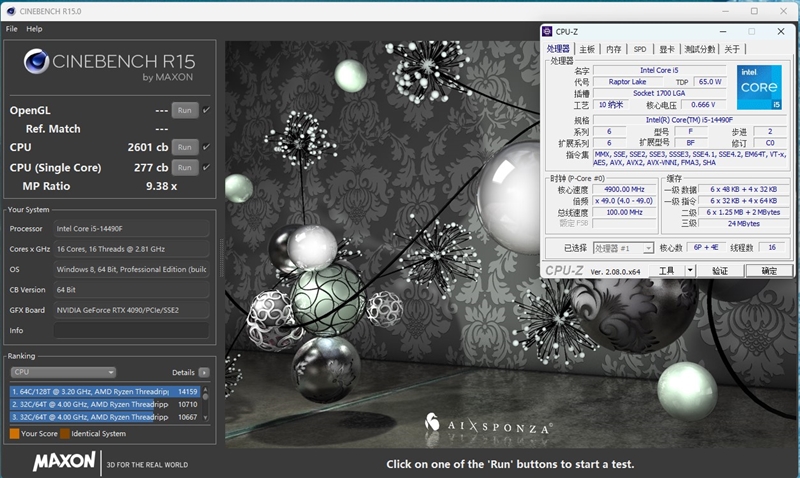Click the Info input field
This screenshot has width=800, height=478.
132,330
